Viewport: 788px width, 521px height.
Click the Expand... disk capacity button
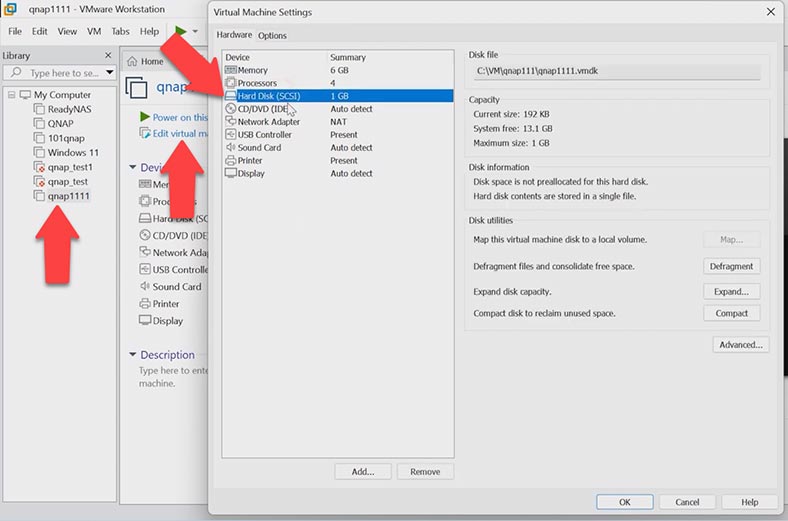(x=731, y=291)
